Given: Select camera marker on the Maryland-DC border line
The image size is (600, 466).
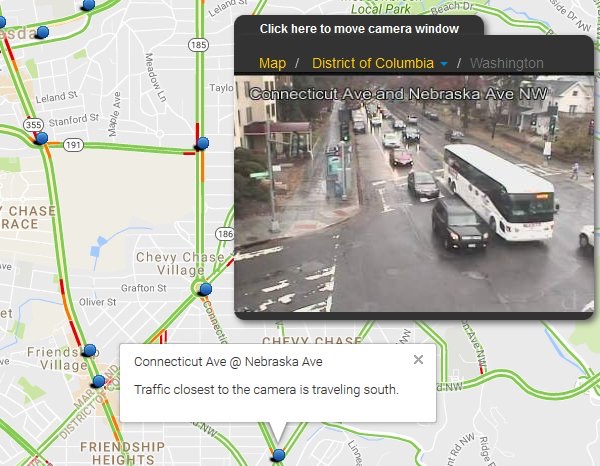Looking at the screenshot, I should (99, 381).
